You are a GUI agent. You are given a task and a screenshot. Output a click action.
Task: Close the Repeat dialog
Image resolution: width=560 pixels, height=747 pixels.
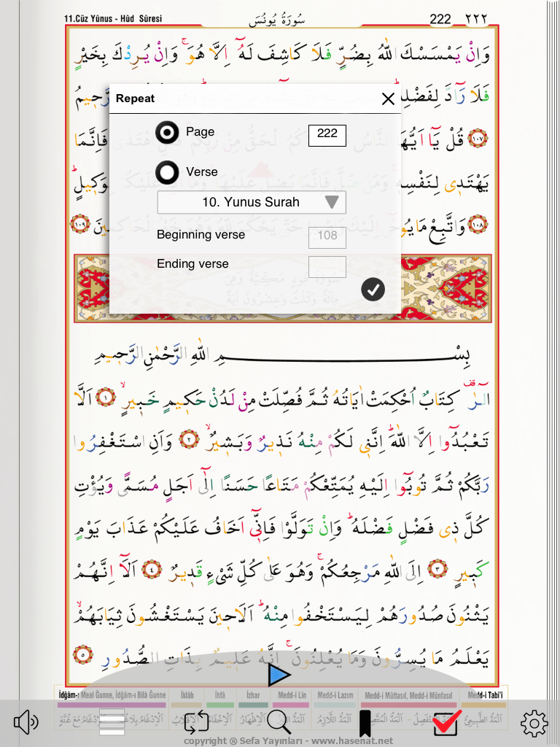[x=388, y=98]
